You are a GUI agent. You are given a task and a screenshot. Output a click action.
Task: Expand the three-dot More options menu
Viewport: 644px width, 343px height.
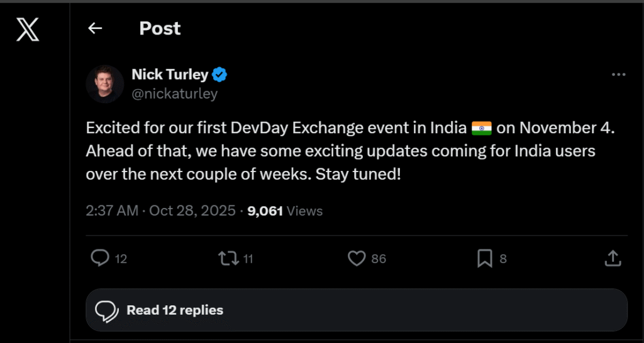tap(618, 75)
